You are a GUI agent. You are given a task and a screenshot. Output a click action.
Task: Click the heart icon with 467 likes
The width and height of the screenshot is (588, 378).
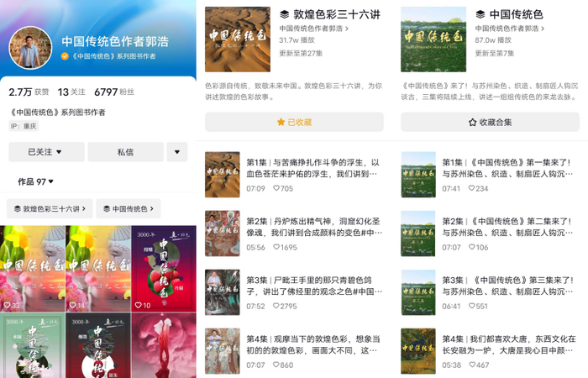tap(472, 365)
